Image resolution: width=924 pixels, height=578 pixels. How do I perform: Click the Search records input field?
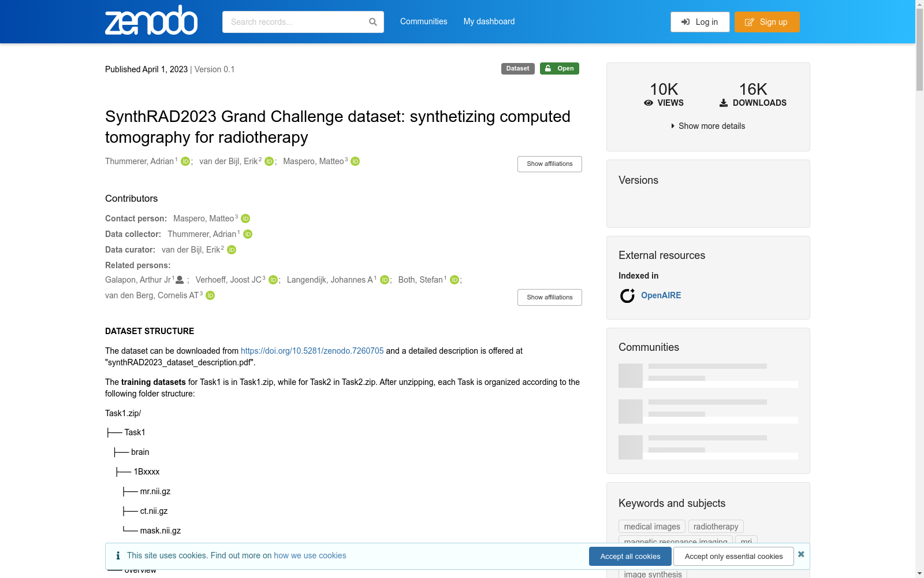(x=295, y=21)
